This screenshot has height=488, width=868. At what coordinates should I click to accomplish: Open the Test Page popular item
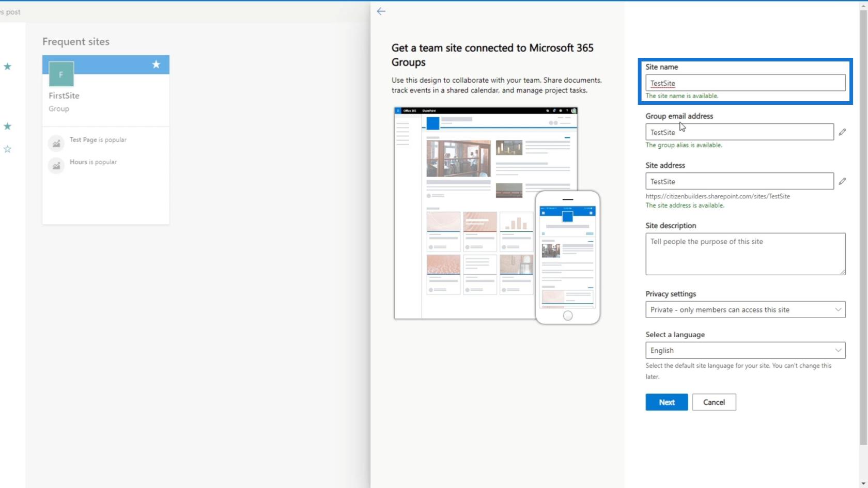point(98,140)
